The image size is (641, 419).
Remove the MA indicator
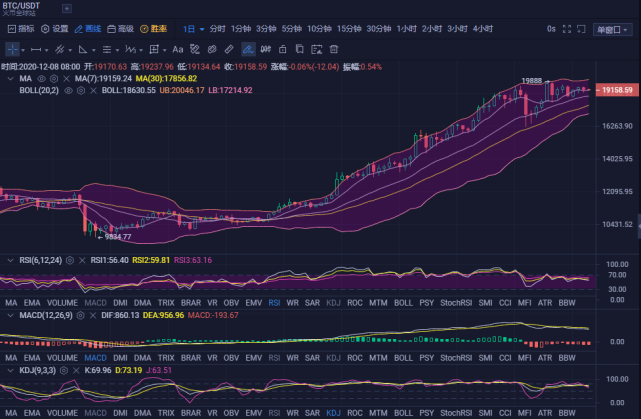pos(66,78)
